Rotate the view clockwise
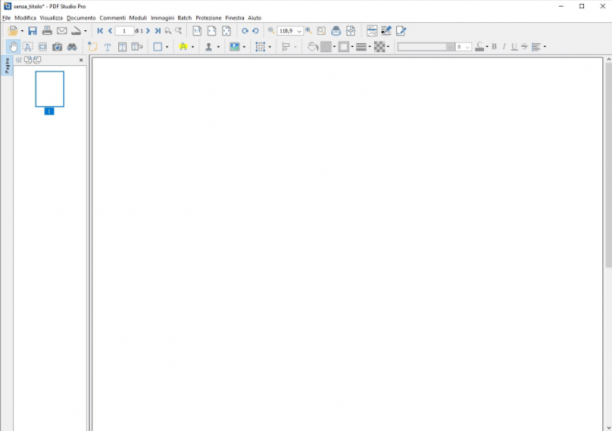The height and width of the screenshot is (431, 612). pyautogui.click(x=245, y=31)
